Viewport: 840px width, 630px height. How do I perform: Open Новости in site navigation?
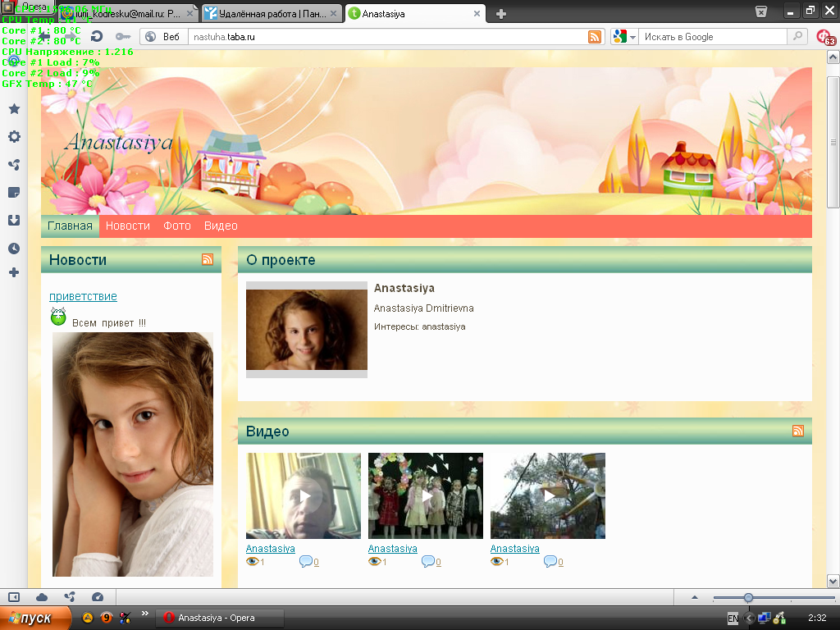click(127, 226)
